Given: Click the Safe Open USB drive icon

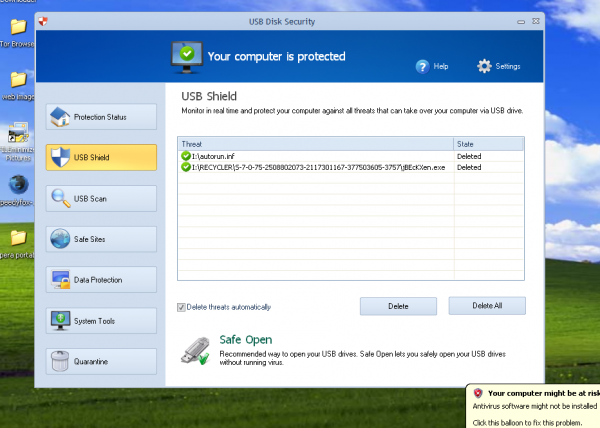Looking at the screenshot, I should (x=196, y=350).
